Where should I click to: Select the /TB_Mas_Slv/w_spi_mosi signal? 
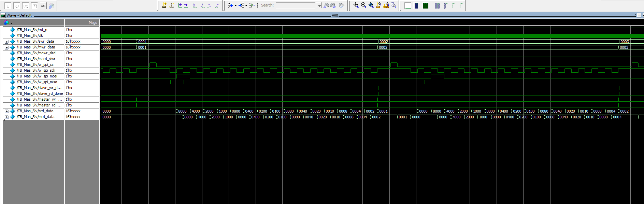(37, 76)
